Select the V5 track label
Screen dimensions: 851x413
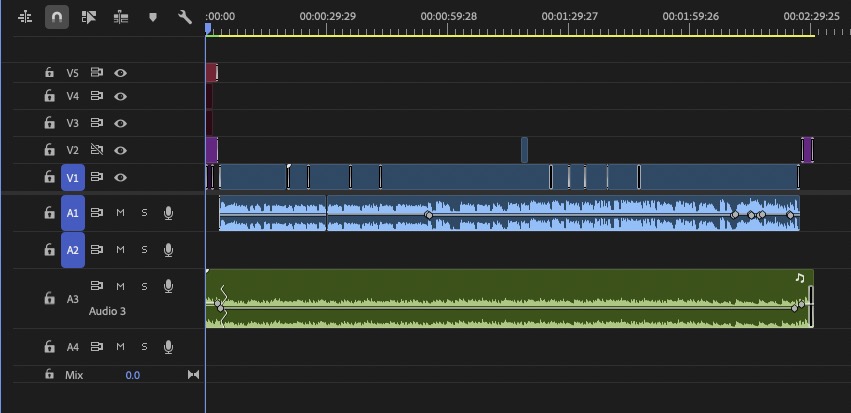[73, 73]
